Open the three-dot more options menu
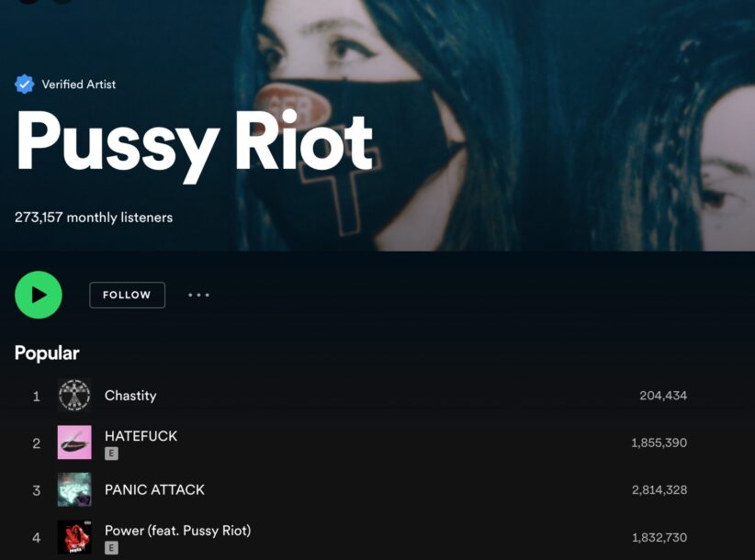Image resolution: width=755 pixels, height=560 pixels. 199,295
